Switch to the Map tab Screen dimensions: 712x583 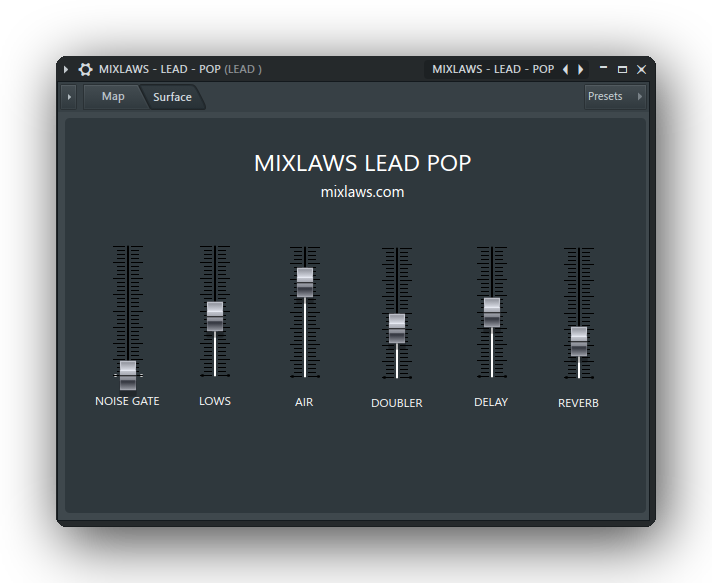(113, 96)
